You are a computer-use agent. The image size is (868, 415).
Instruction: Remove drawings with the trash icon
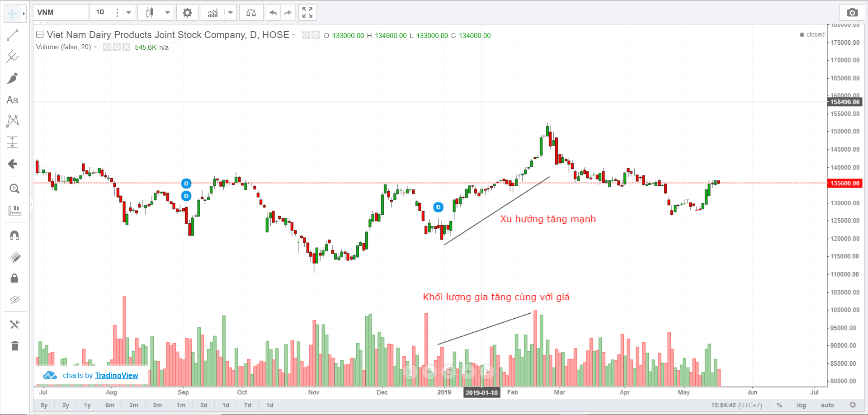14,346
